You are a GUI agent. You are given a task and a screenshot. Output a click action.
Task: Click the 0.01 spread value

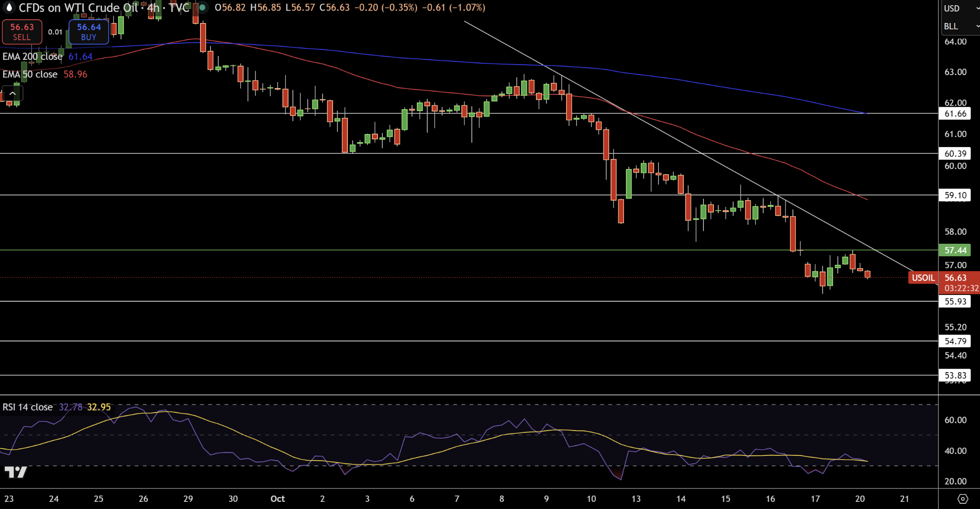click(x=56, y=32)
